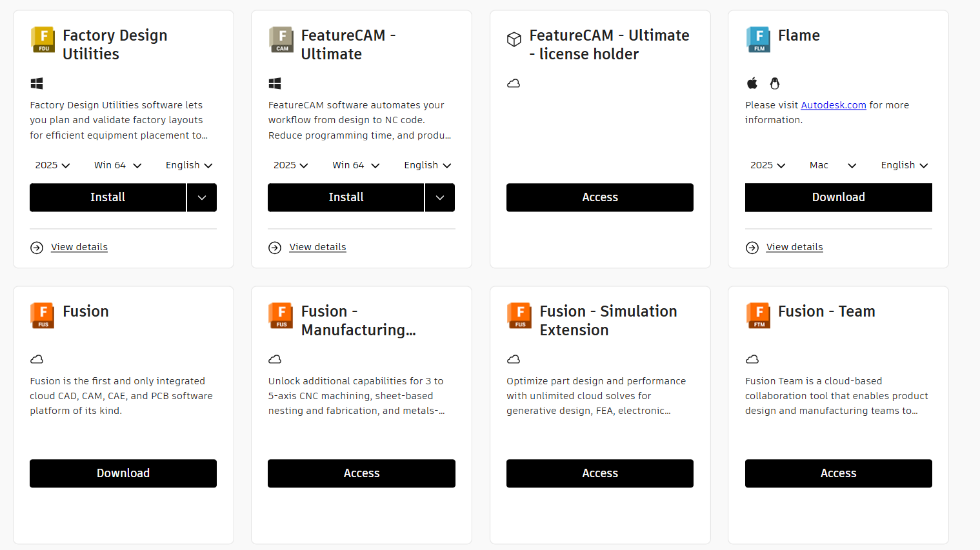Viewport: 980px width, 550px height.
Task: Click the arrow icon beside Flame View details
Action: pos(752,248)
